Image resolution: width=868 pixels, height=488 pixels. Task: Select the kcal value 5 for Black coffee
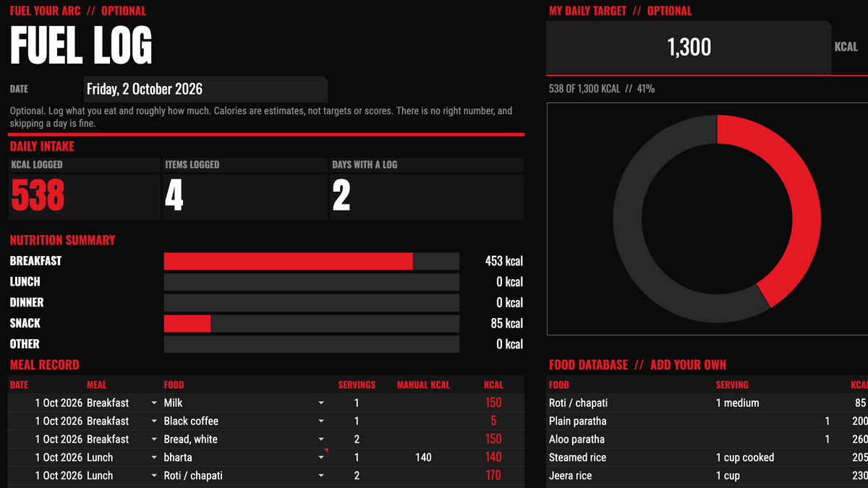coord(493,421)
